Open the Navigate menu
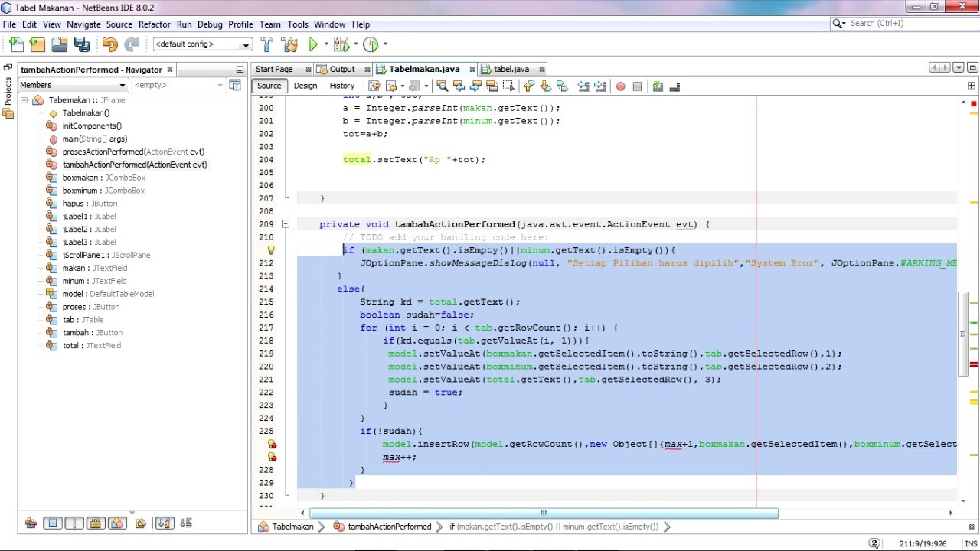 (83, 24)
